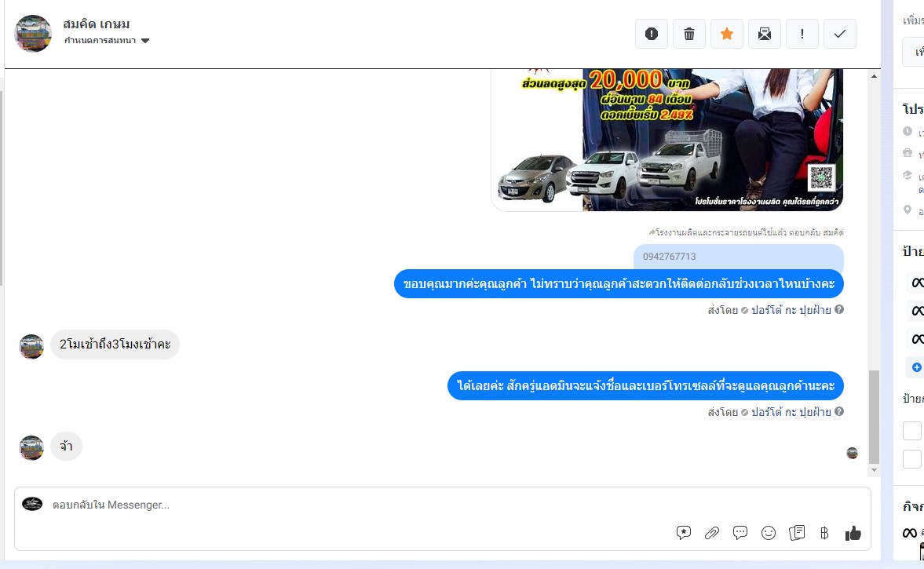
Task: Attach a file with paperclip icon
Action: click(x=712, y=533)
